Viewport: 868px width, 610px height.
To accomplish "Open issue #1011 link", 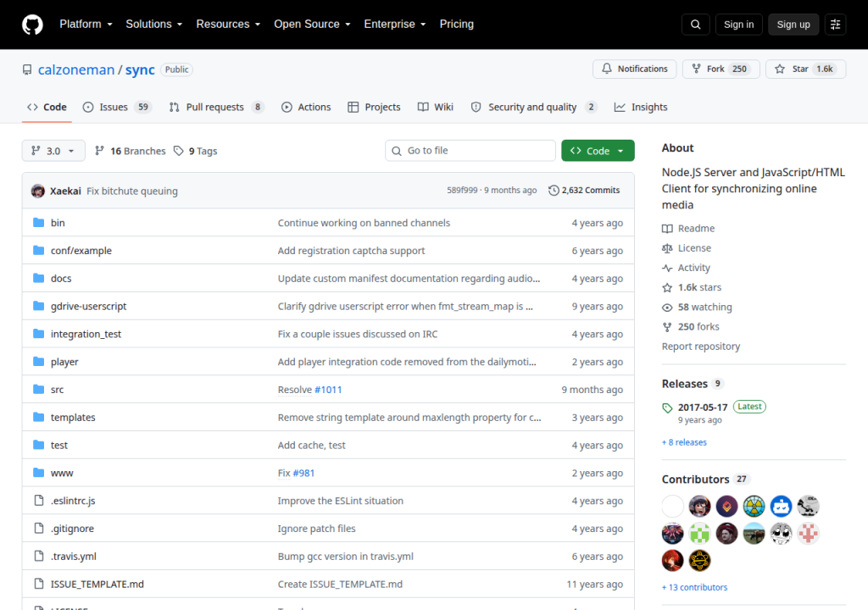I will [x=328, y=390].
